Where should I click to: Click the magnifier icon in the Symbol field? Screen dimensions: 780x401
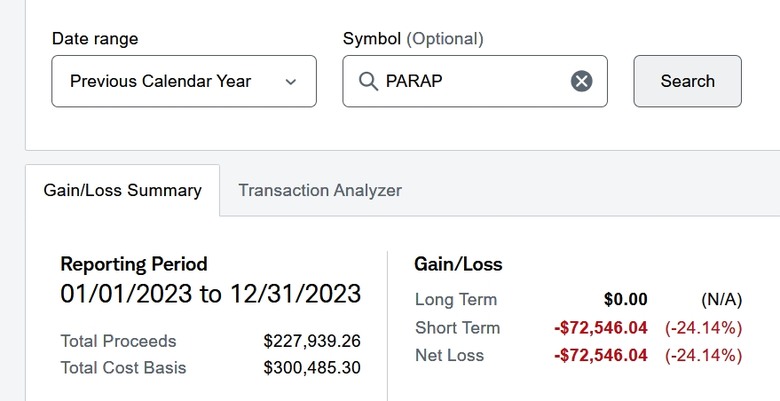(x=368, y=81)
